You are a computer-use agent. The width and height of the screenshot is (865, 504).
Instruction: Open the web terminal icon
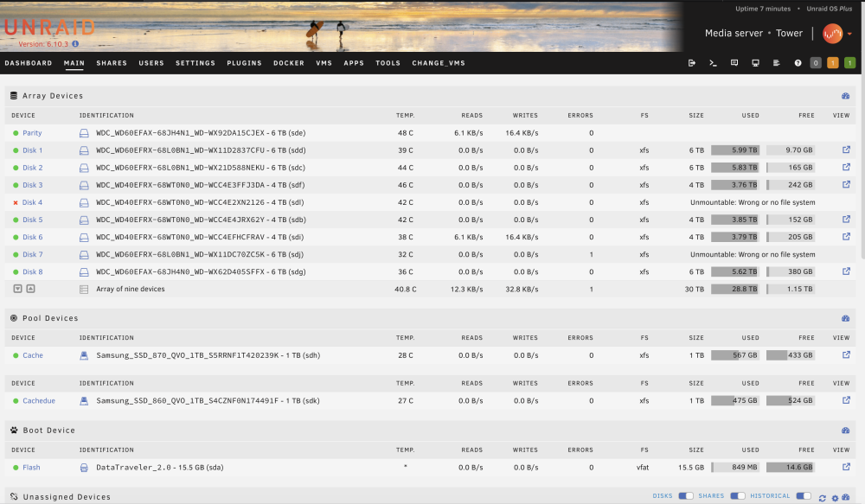tap(713, 63)
